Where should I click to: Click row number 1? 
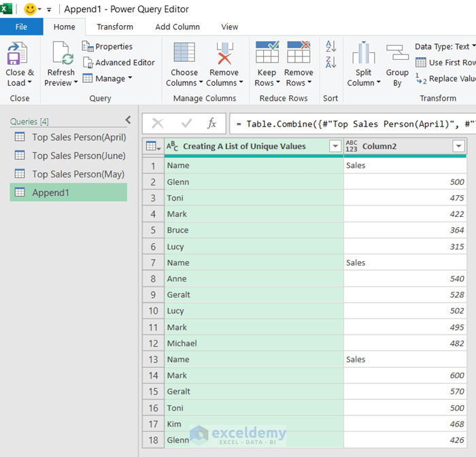153,166
